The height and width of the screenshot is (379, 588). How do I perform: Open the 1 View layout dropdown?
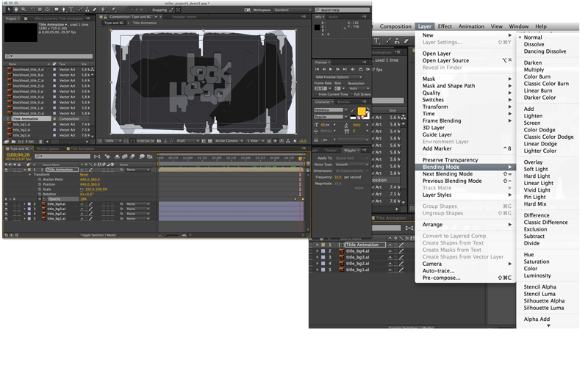254,141
